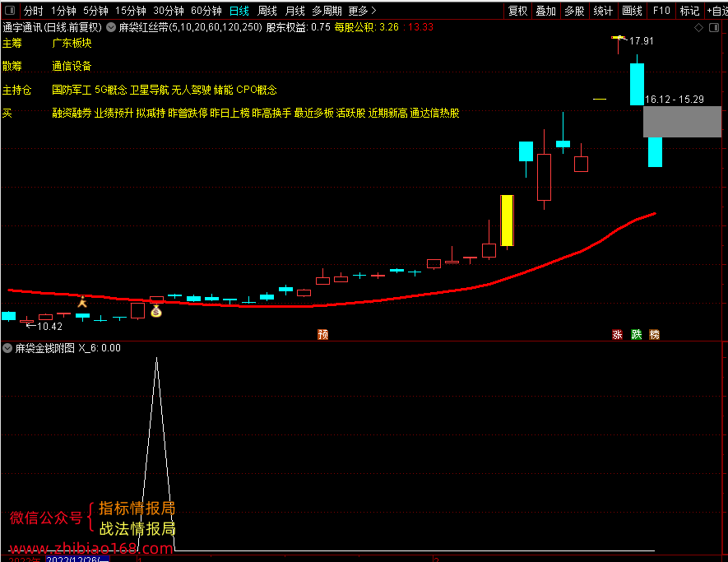Switch to the 分时 chart tab
This screenshot has height=562, width=728.
(x=33, y=11)
